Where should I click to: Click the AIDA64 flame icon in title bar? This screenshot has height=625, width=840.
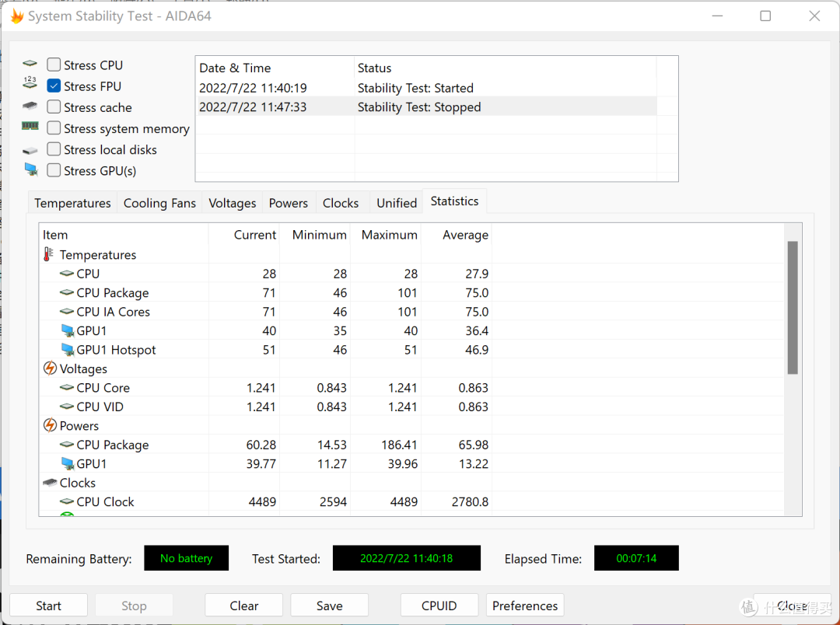pos(17,16)
